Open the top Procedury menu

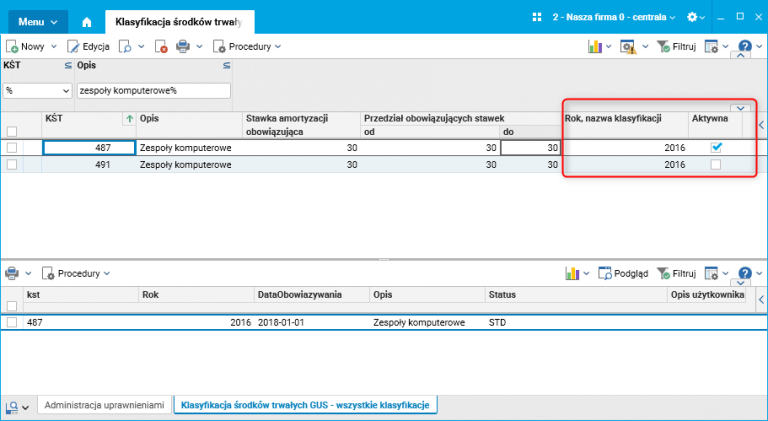[x=247, y=47]
